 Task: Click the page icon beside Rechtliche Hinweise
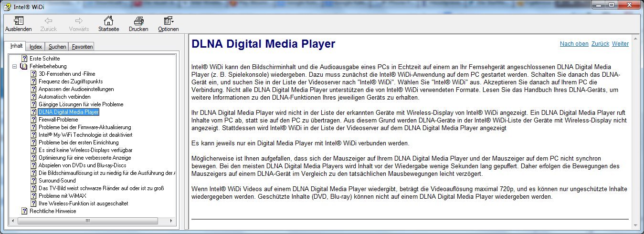click(x=24, y=211)
